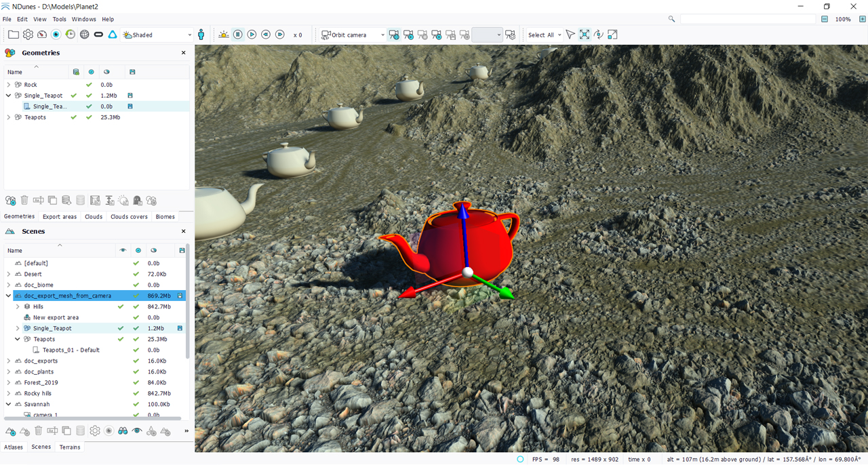This screenshot has width=868, height=465.
Task: Click the binoculars icon in Scenes toolbar
Action: (123, 431)
